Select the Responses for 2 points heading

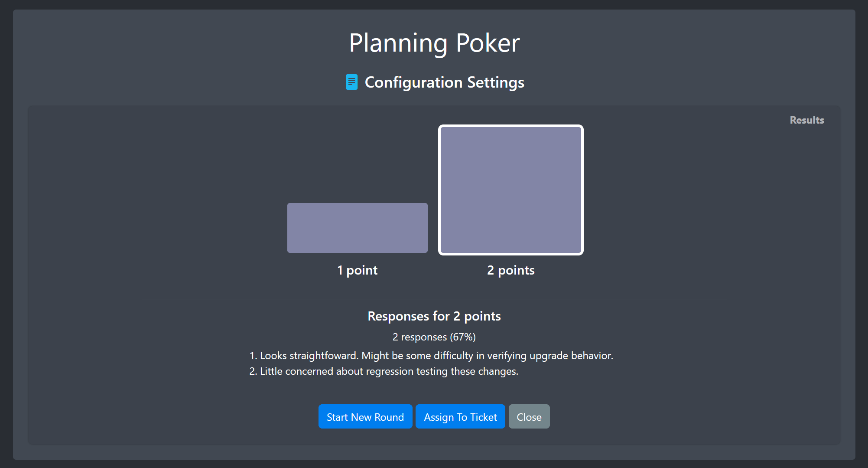(434, 316)
